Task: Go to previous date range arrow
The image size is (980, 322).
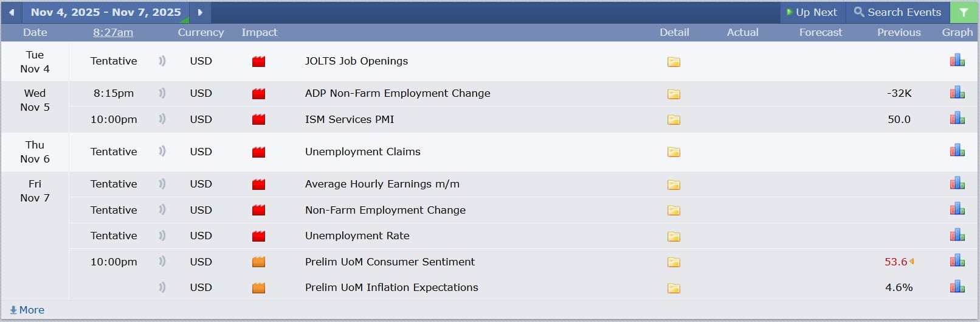Action: pos(12,12)
